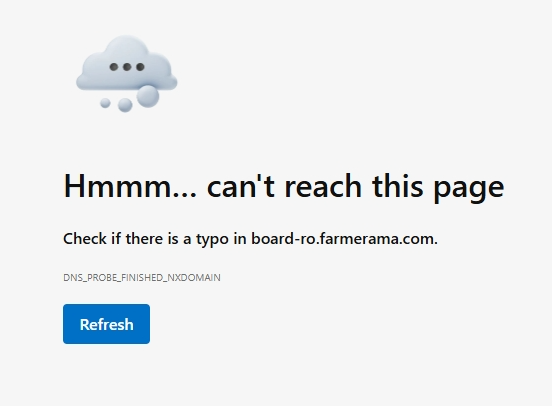This screenshot has width=552, height=406.
Task: Click the word "Check" in the subtitle
Action: [x=85, y=238]
